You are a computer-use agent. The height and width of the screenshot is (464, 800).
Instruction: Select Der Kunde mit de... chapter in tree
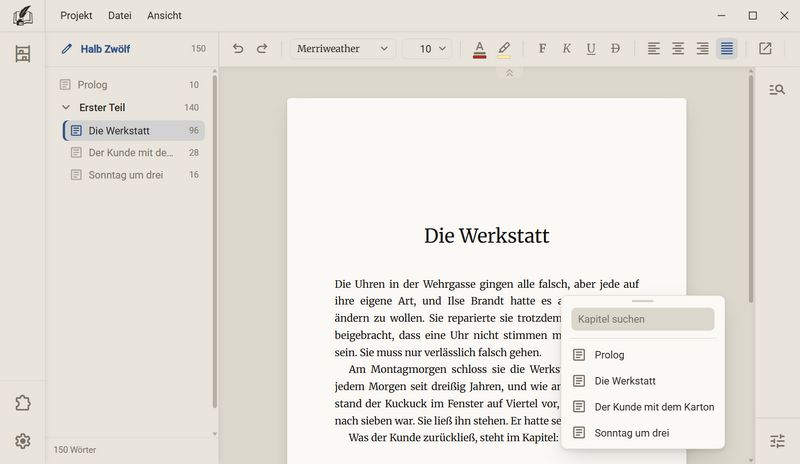point(134,153)
